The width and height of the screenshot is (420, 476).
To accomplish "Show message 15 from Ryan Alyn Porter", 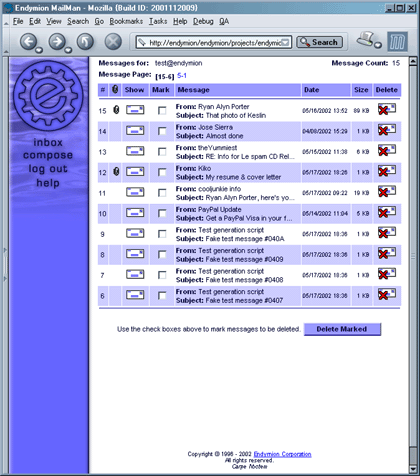I will pyautogui.click(x=135, y=110).
